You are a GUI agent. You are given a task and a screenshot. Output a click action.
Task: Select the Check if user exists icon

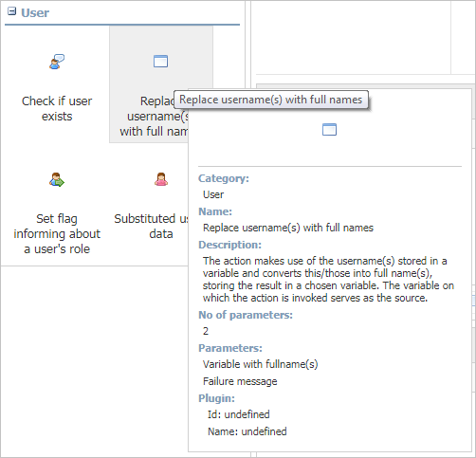pyautogui.click(x=57, y=62)
